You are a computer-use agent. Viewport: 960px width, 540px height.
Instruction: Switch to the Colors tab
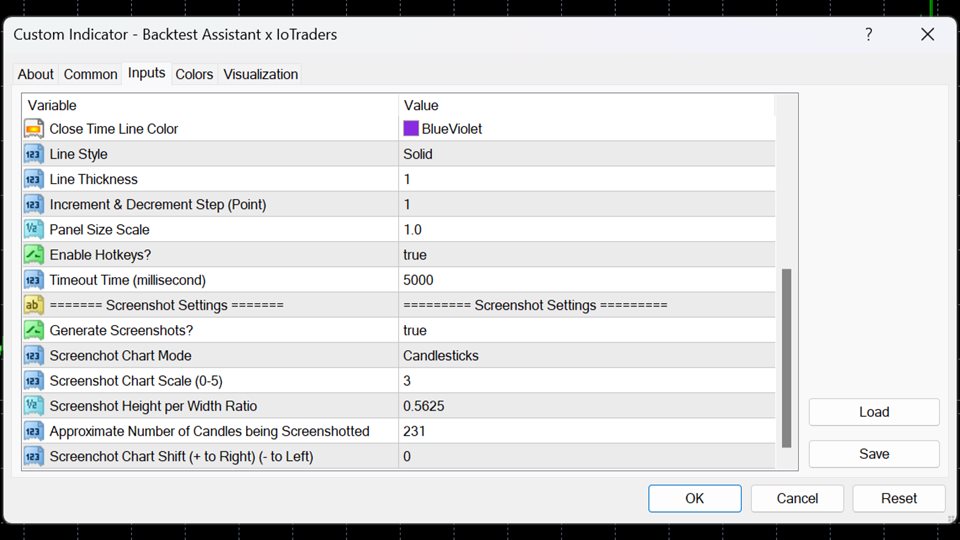[x=194, y=74]
